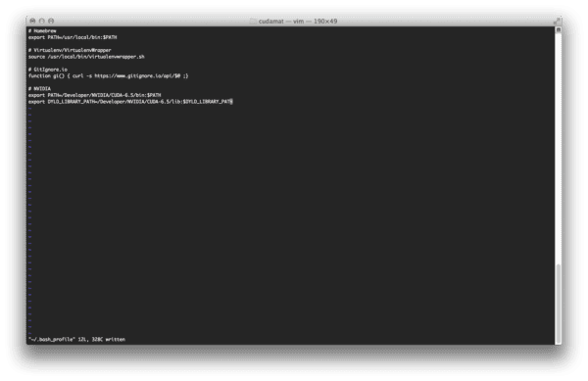Click the "# Homebrew" comment line
588x381 pixels.
[42, 30]
